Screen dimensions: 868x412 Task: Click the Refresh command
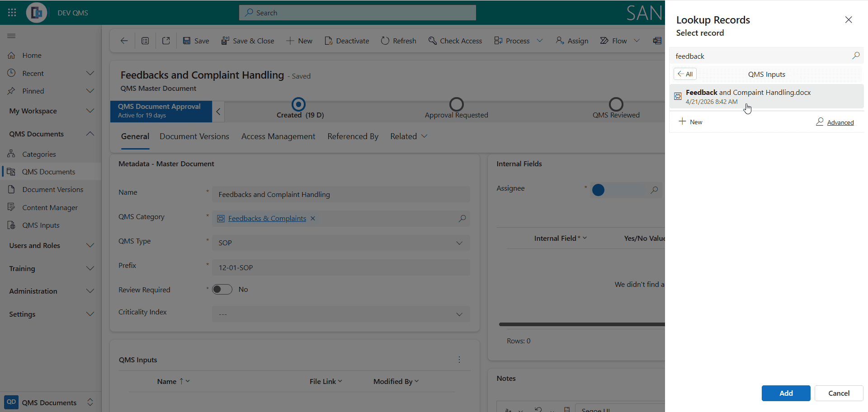tap(398, 41)
